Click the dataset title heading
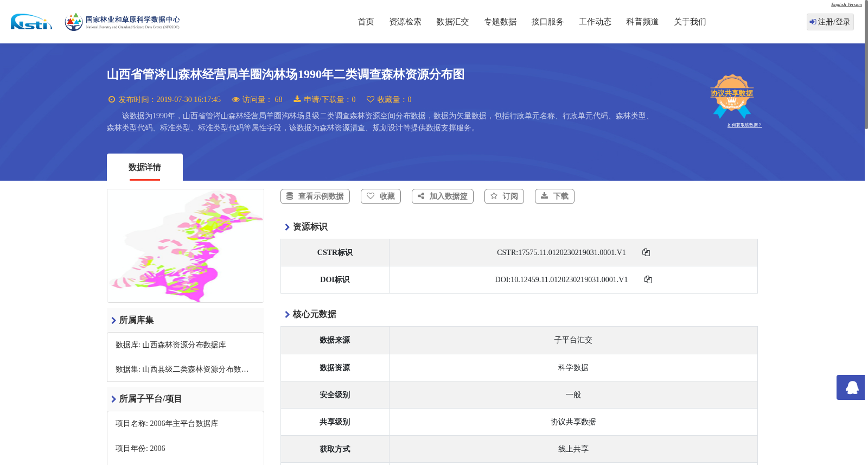868x465 pixels. click(x=285, y=74)
